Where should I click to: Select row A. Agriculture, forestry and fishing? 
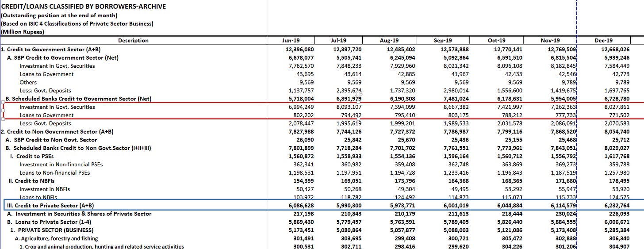(x=56, y=238)
